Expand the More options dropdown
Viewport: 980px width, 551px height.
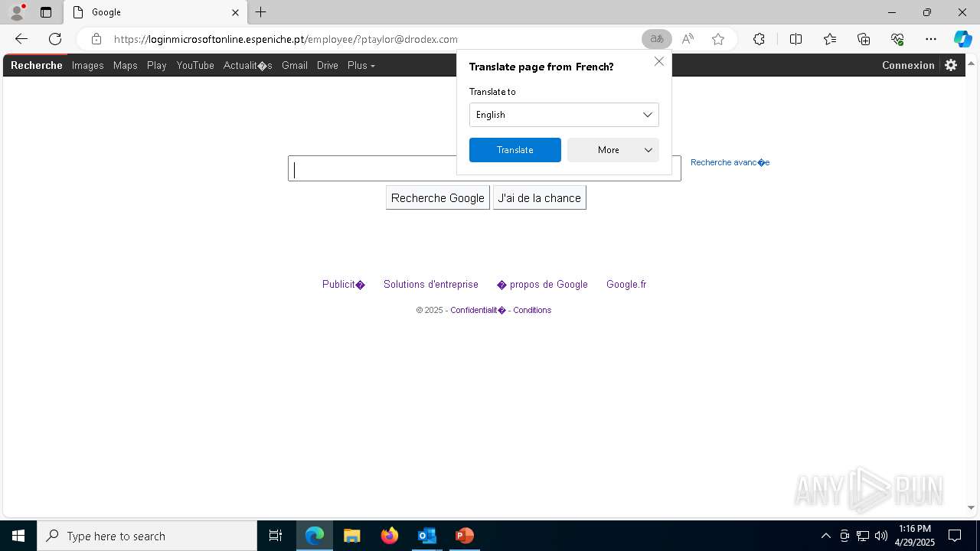click(612, 150)
